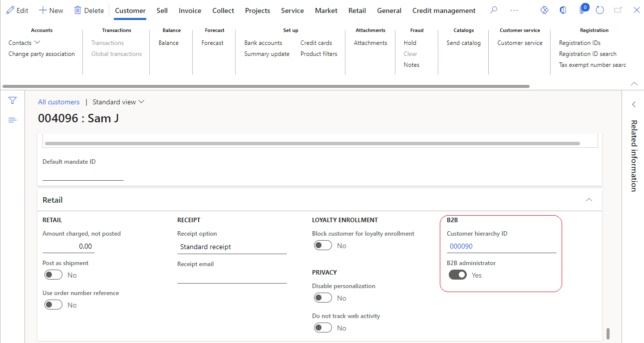Click Send catalog

click(x=464, y=43)
